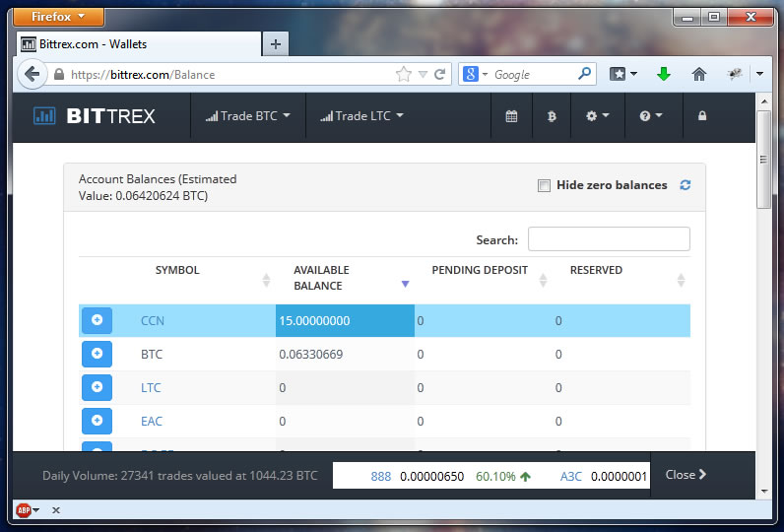
Task: Click the Bitcoin symbol navbar icon
Action: click(552, 116)
